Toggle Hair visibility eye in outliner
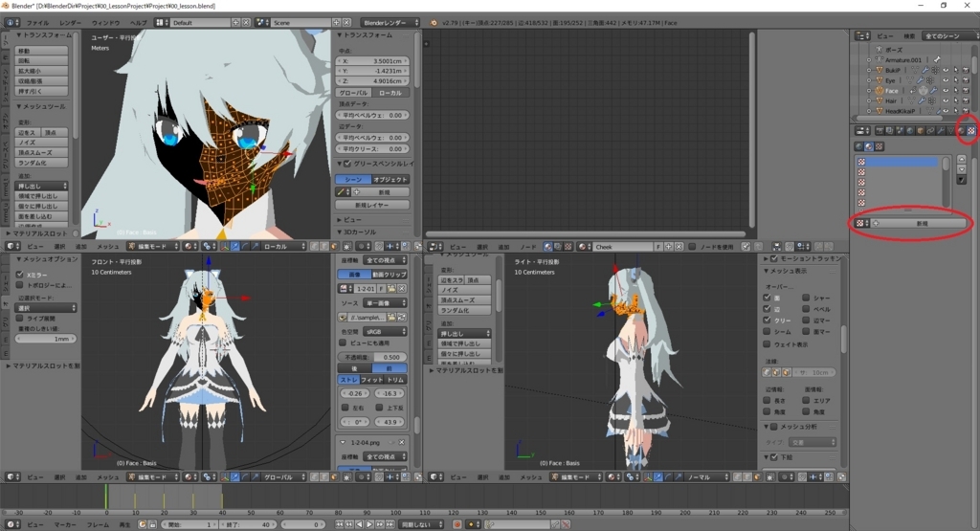This screenshot has width=980, height=531. pyautogui.click(x=946, y=100)
